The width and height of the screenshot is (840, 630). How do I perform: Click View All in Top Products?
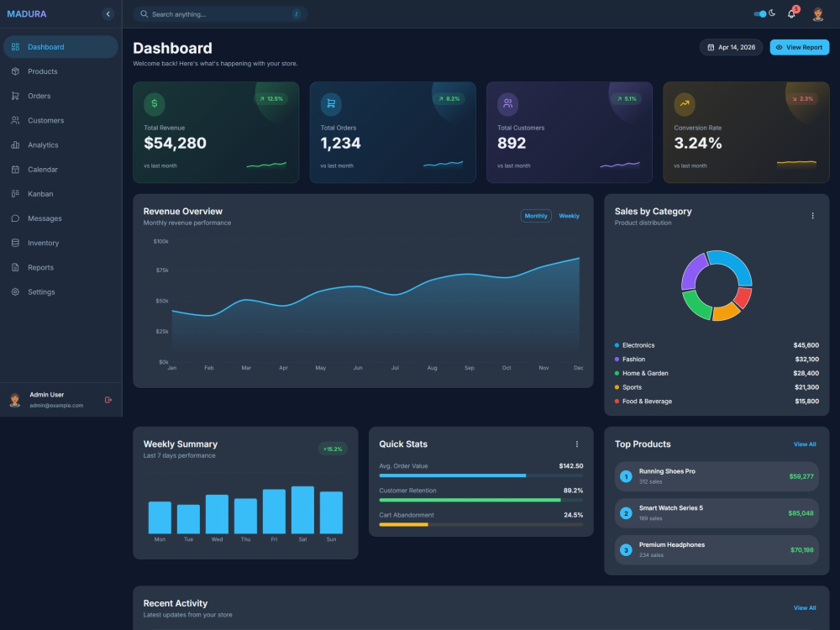coord(805,444)
